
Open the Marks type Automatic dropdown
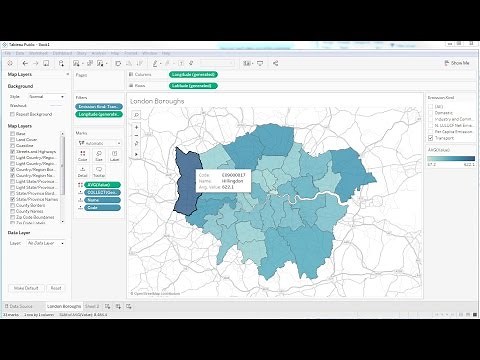99,143
